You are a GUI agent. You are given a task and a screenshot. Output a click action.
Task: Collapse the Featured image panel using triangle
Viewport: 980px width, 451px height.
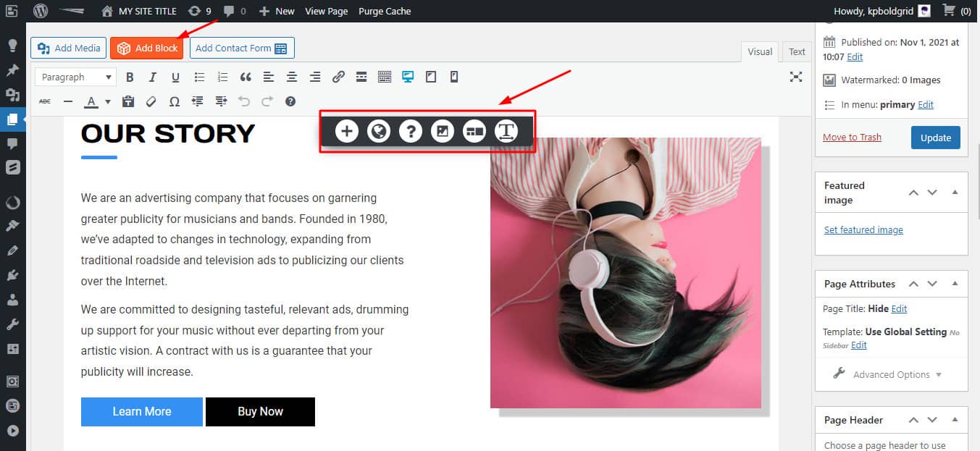955,193
